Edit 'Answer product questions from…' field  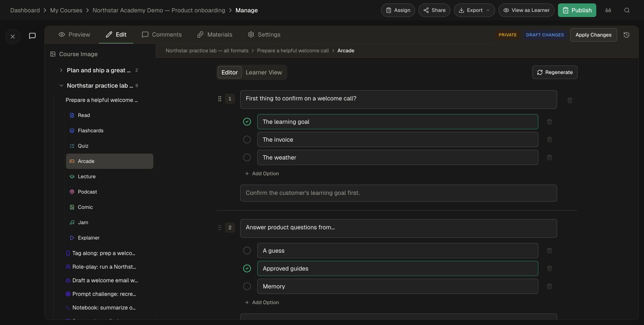[399, 228]
